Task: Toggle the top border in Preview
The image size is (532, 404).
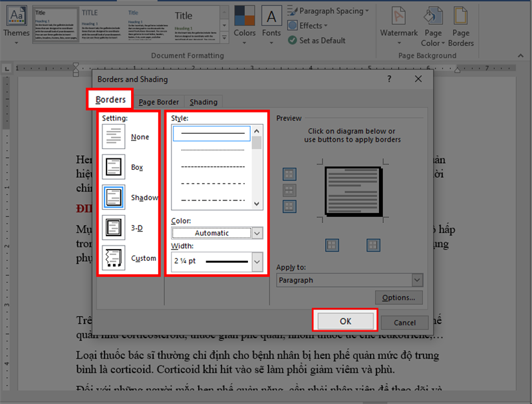Action: (x=289, y=174)
